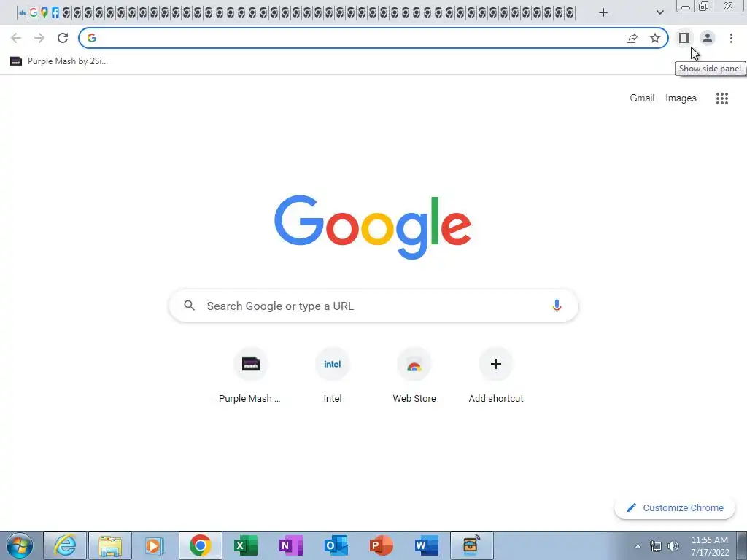Click the Show desktop strip
747x560 pixels.
coord(742,545)
